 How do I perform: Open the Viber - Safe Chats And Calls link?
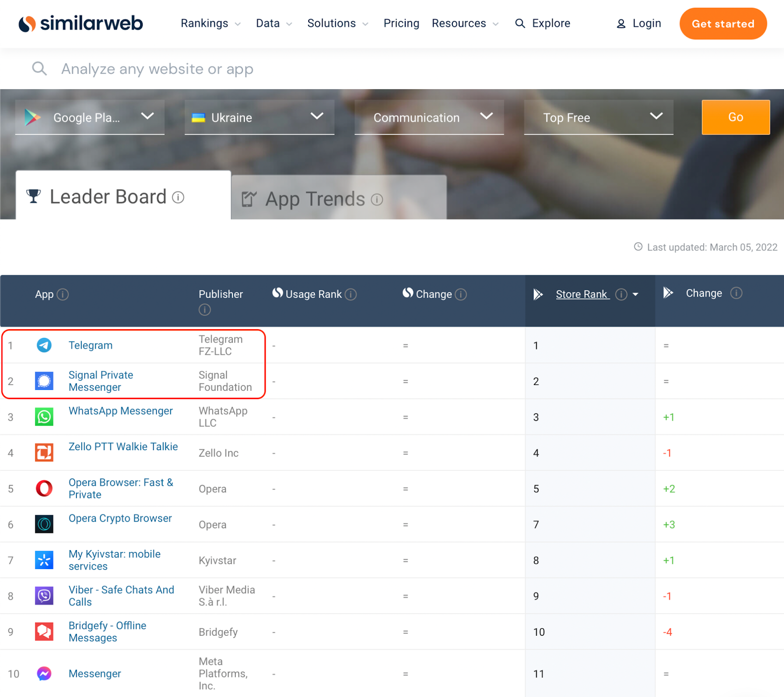point(122,596)
